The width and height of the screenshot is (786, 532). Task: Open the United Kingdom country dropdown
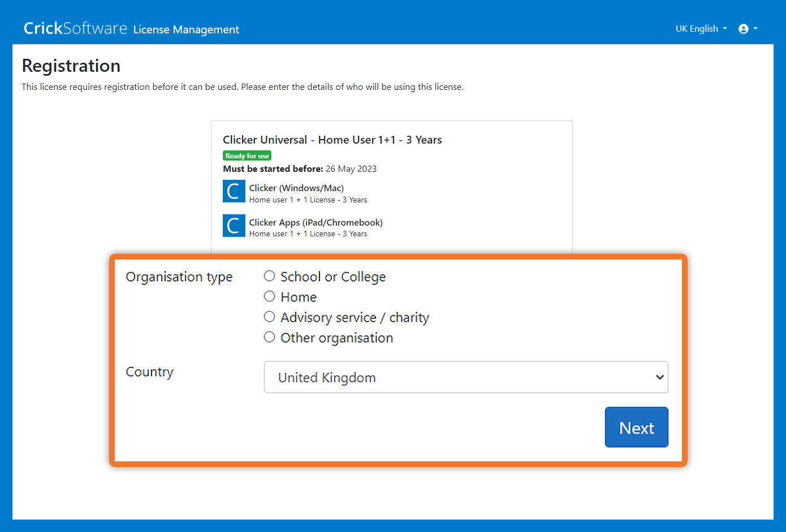click(x=465, y=377)
